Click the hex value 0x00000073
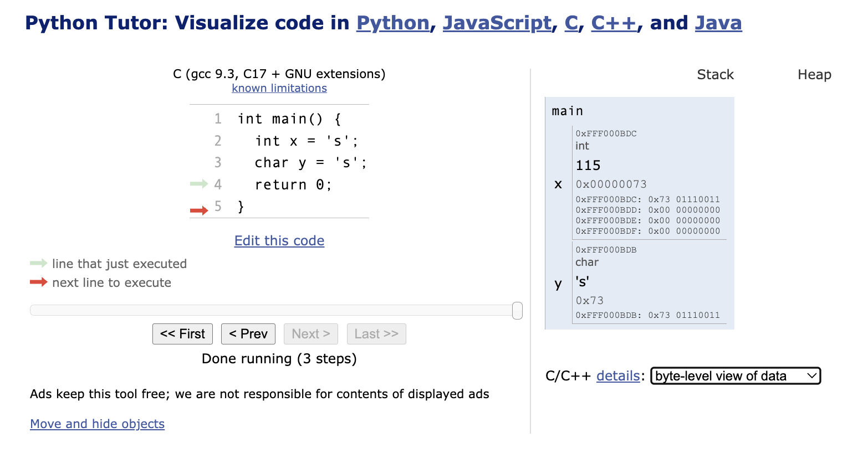868x453 pixels. click(611, 184)
